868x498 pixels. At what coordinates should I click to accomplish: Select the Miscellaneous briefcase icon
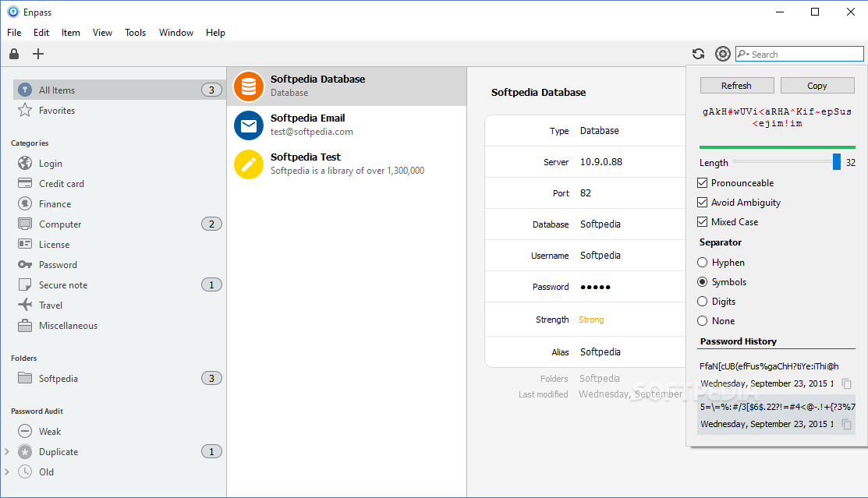(x=25, y=325)
